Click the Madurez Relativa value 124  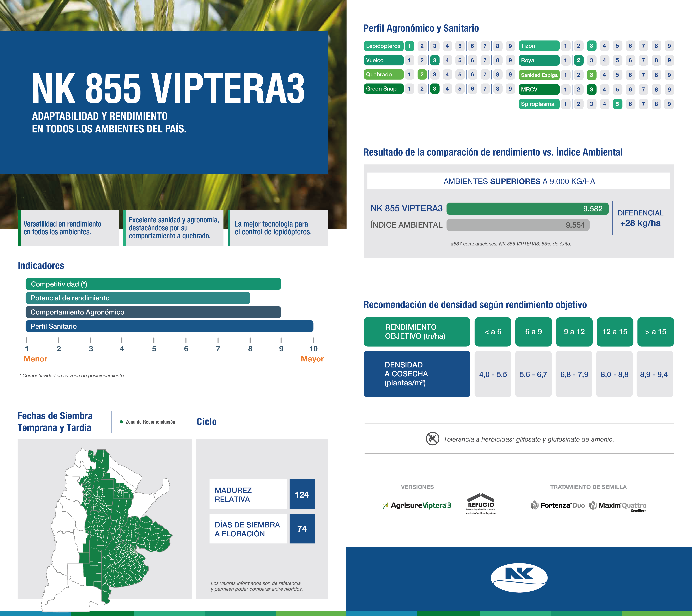pyautogui.click(x=302, y=494)
